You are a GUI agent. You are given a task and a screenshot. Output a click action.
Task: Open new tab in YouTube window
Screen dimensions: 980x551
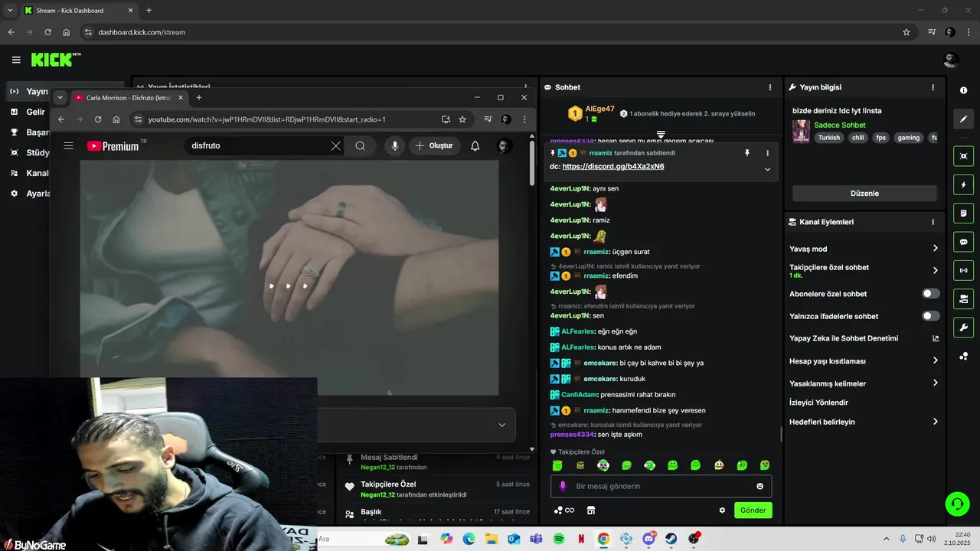coord(199,98)
